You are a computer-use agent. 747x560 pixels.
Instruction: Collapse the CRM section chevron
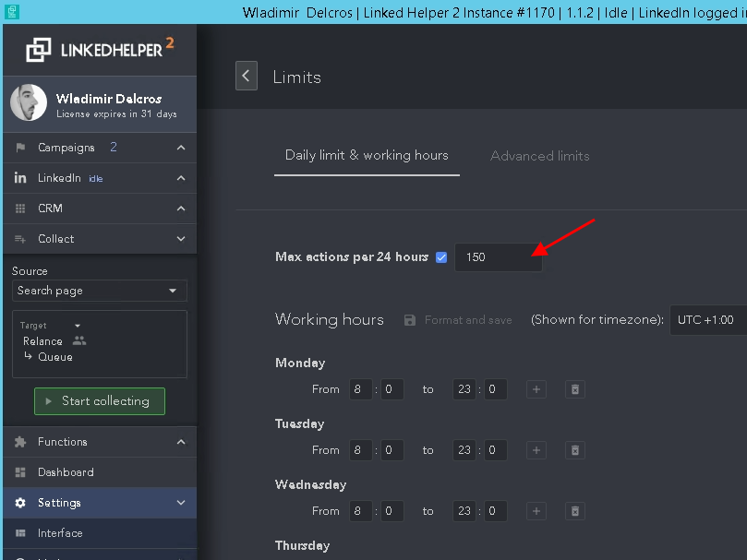[x=181, y=209]
